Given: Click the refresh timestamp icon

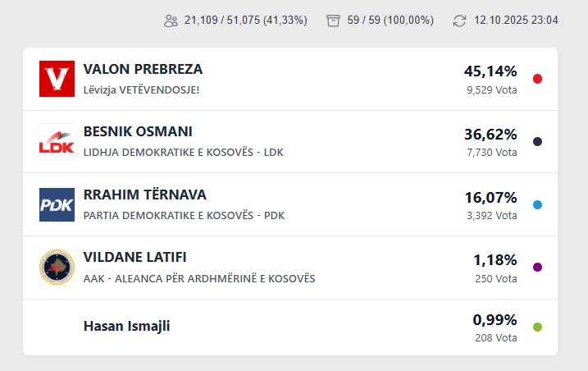Looking at the screenshot, I should 459,21.
